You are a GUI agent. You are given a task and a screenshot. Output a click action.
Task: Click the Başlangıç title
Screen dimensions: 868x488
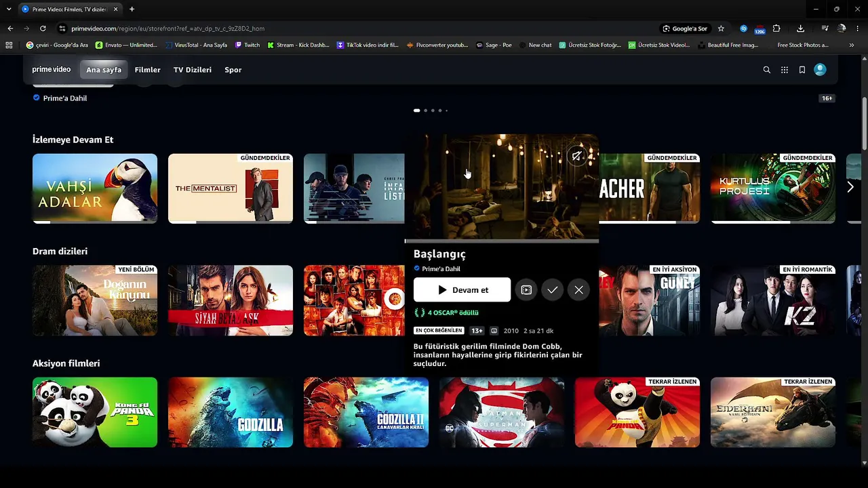pyautogui.click(x=439, y=254)
